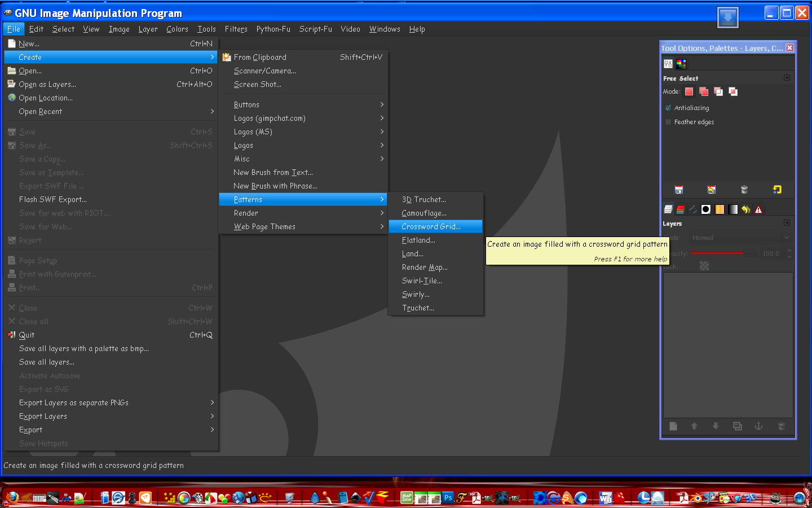Reset tool options to defaults
Image resolution: width=812 pixels, height=508 pixels.
pyautogui.click(x=777, y=190)
